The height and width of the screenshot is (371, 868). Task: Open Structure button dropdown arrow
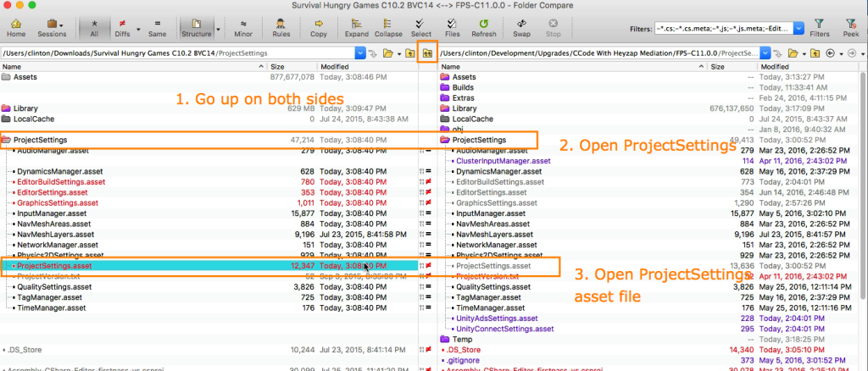pyautogui.click(x=219, y=29)
